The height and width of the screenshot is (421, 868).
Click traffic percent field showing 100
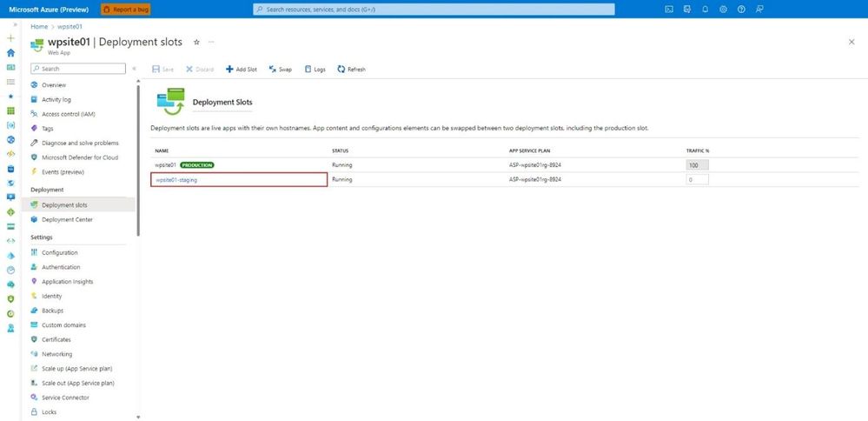[697, 165]
